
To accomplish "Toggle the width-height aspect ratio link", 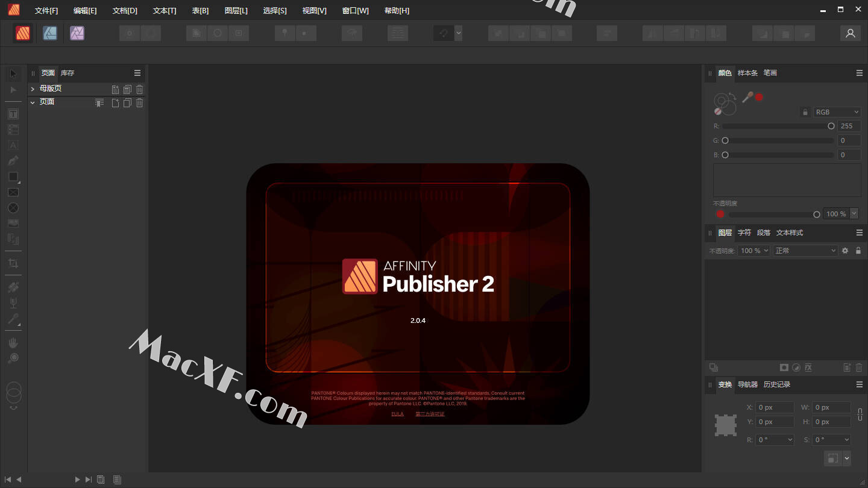I will click(x=860, y=414).
